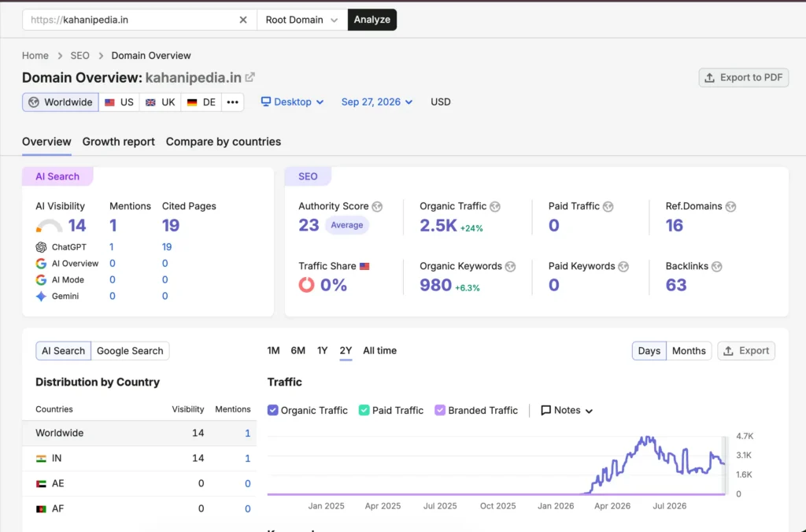
Task: Click info icon next to Paid Traffic
Action: click(x=608, y=207)
